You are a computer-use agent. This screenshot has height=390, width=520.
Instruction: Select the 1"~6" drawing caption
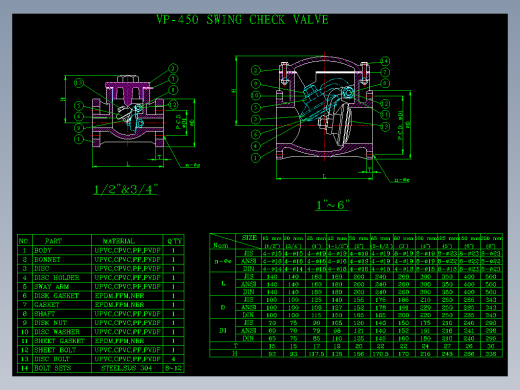pyautogui.click(x=333, y=205)
